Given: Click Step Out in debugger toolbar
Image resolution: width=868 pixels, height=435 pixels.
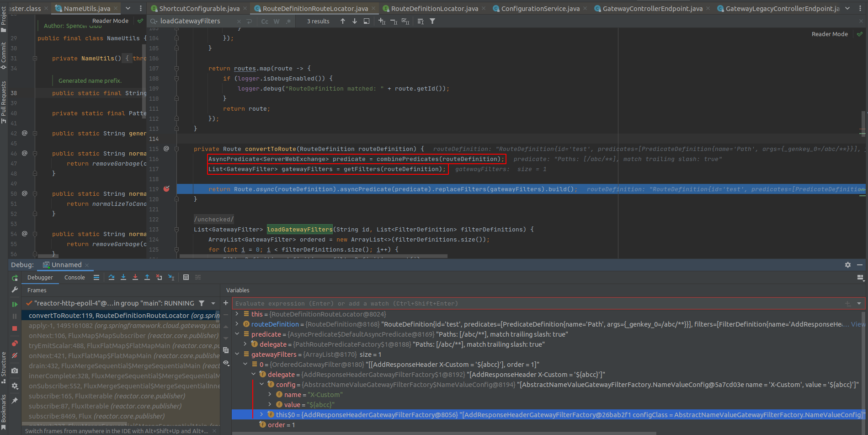Looking at the screenshot, I should point(147,277).
